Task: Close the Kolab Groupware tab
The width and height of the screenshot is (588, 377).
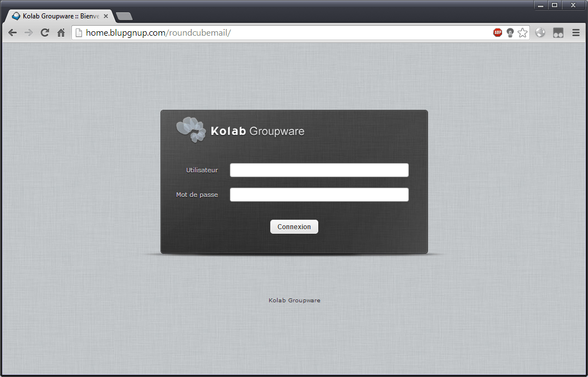Action: (x=106, y=16)
